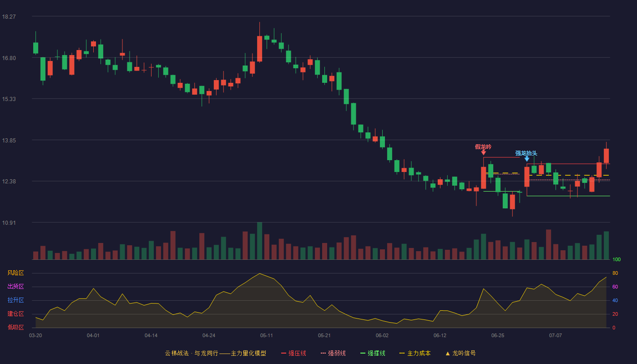Click the 04-24 date label

click(209, 335)
